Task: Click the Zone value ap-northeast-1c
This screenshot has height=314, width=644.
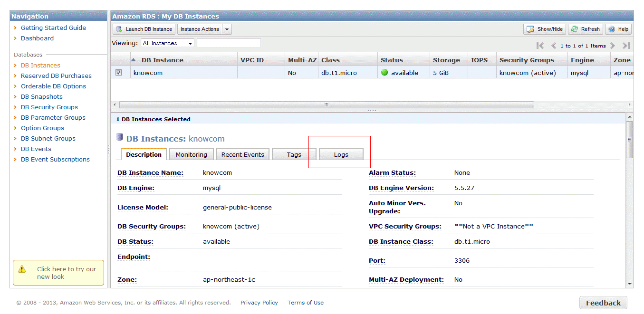Action: point(229,280)
